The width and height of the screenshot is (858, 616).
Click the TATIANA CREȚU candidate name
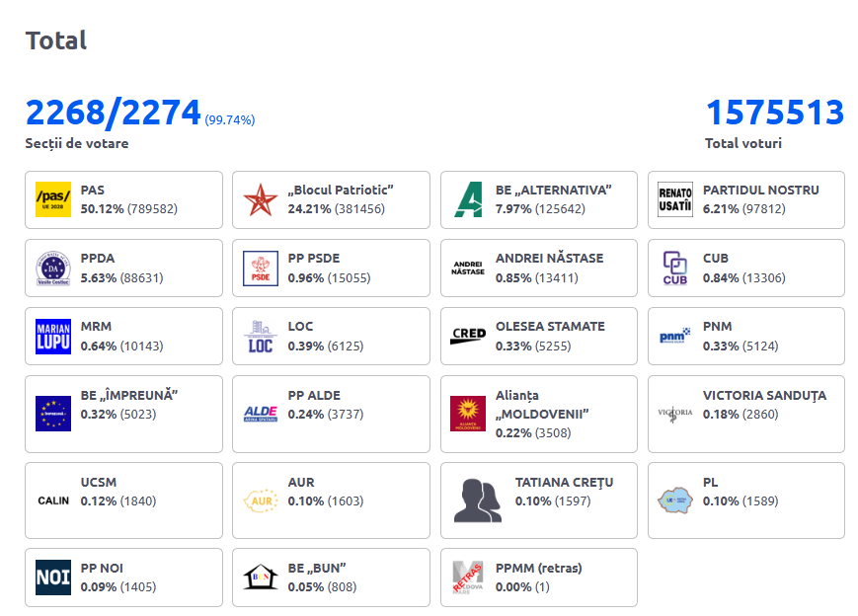(564, 483)
